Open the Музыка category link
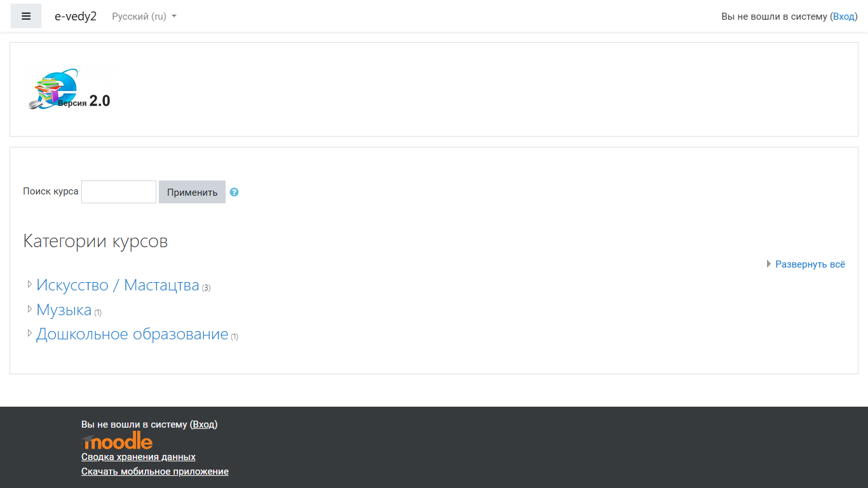The height and width of the screenshot is (488, 868). coord(64,310)
